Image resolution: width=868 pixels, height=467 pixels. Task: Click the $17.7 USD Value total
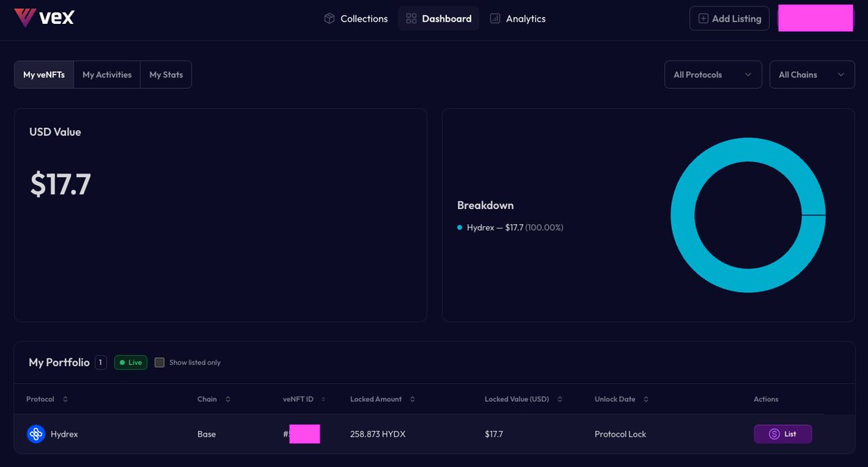(x=60, y=184)
